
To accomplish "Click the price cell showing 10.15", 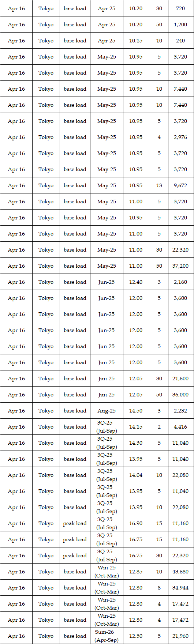I will [x=136, y=41].
